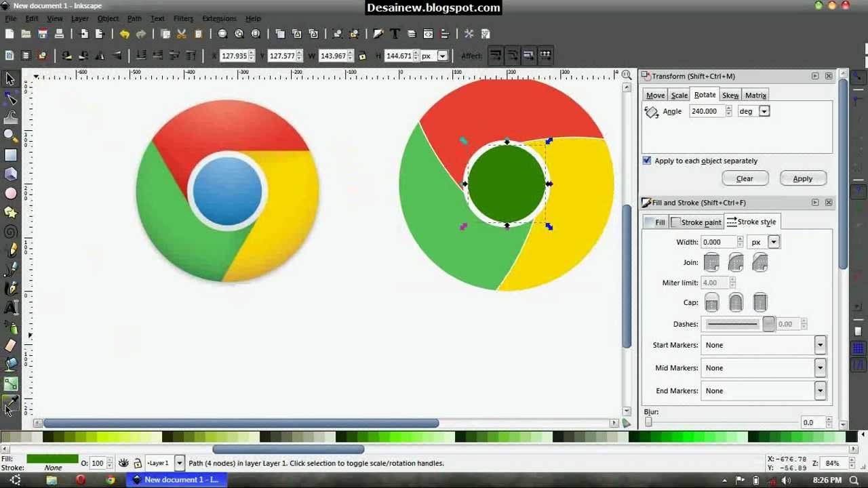Switch to the Move tab
This screenshot has width=868, height=488.
point(655,96)
